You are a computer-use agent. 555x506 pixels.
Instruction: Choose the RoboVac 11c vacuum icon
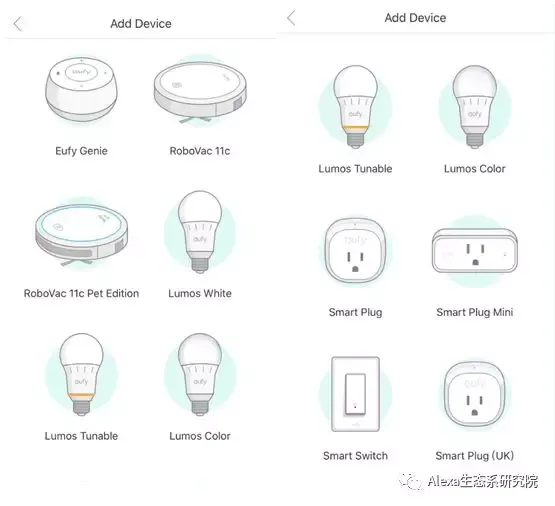(x=200, y=91)
